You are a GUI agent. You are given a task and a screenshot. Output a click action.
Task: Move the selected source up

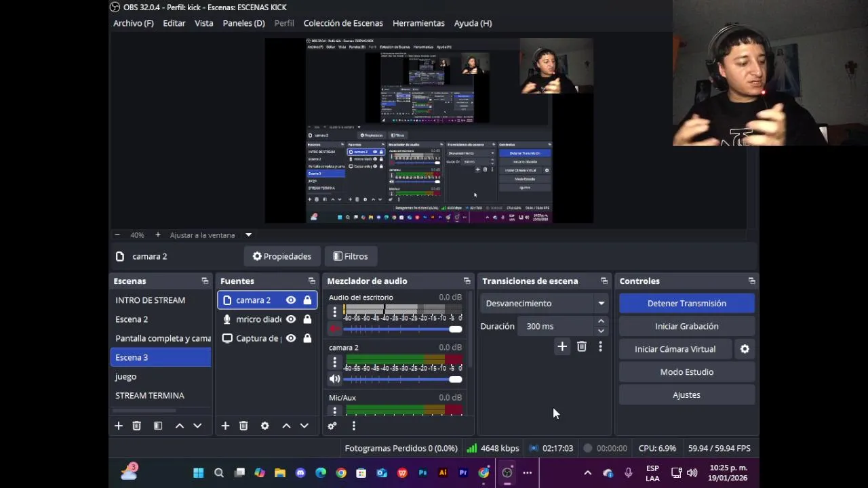click(x=286, y=426)
